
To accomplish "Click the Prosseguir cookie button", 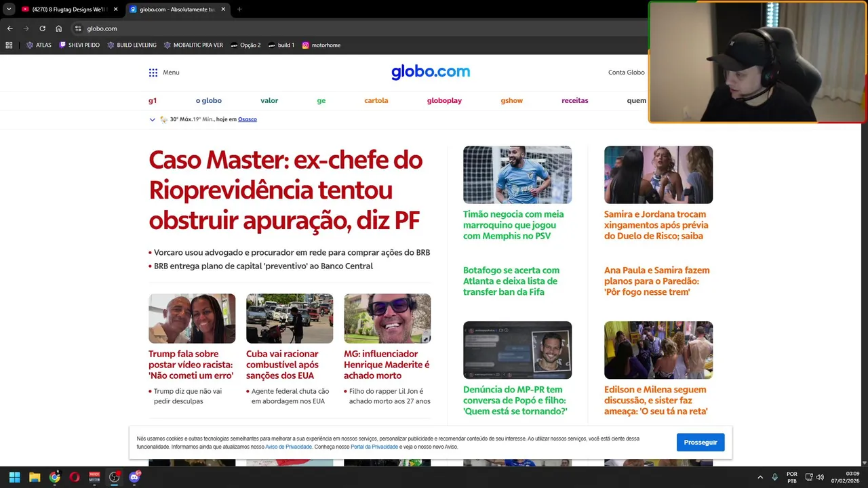I will tap(701, 443).
